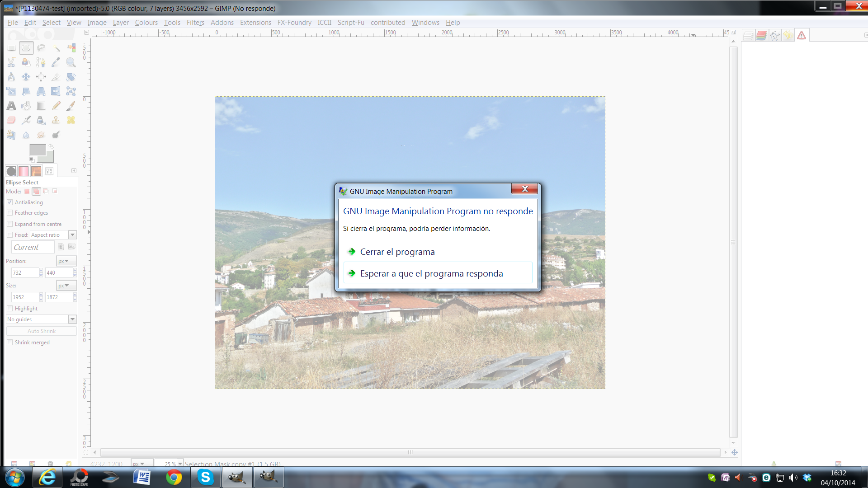
Task: Open the Filters menu
Action: pos(195,23)
